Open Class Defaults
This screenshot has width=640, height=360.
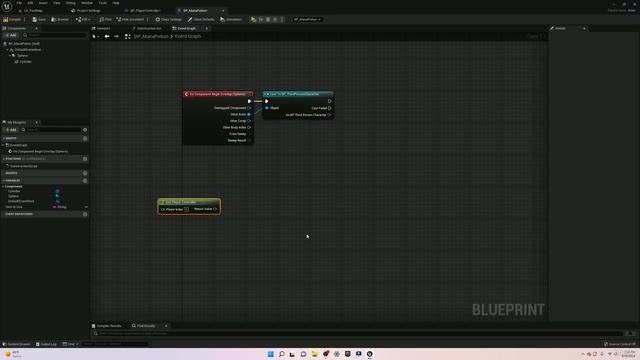tap(201, 19)
